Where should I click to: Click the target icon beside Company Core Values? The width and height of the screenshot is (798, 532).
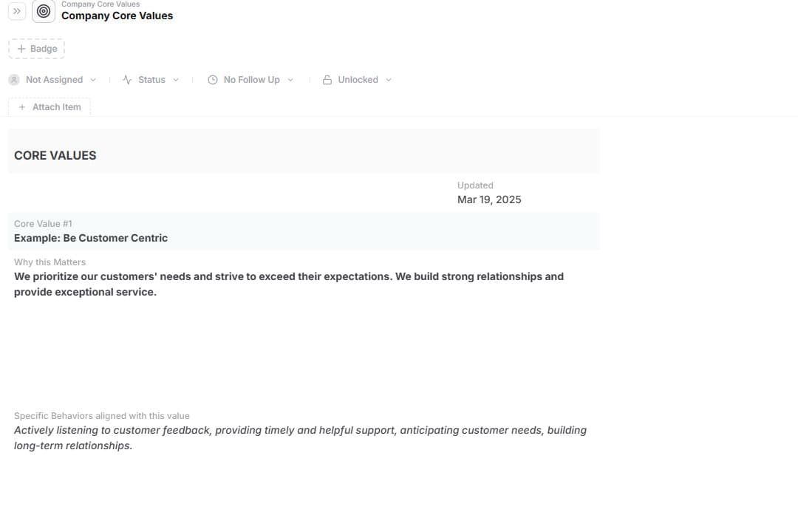[x=44, y=10]
